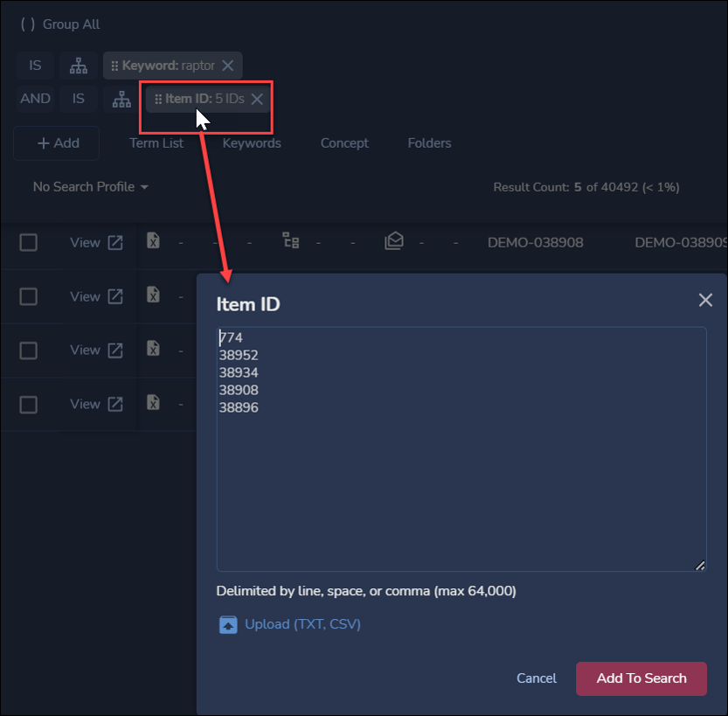Click the Add To Search button
The image size is (728, 716).
click(x=641, y=678)
